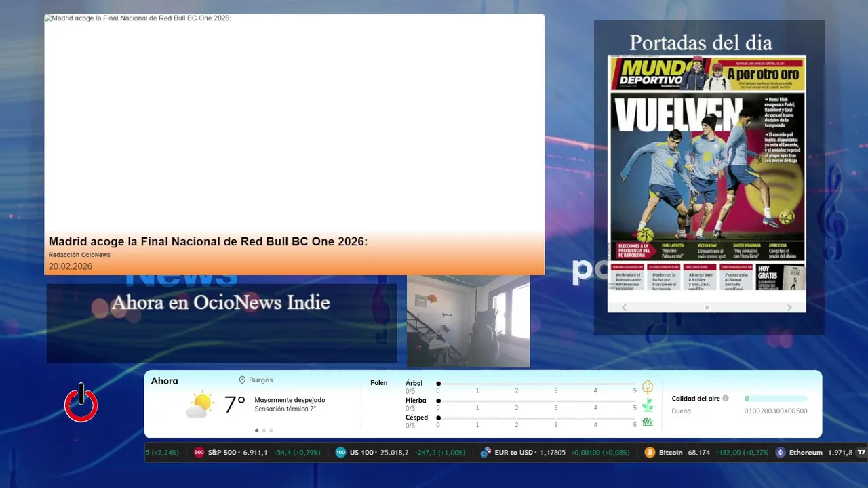Click the TradingView logo at ticker end
Image resolution: width=868 pixels, height=488 pixels.
861,452
